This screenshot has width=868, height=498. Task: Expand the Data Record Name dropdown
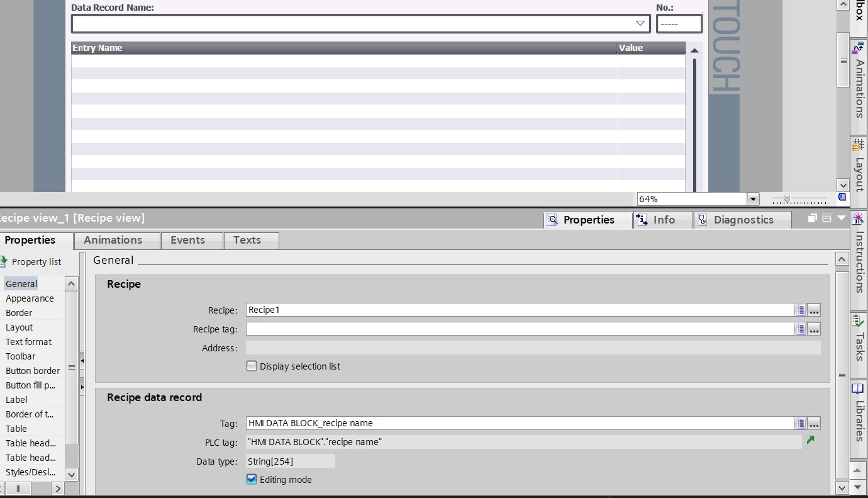640,23
